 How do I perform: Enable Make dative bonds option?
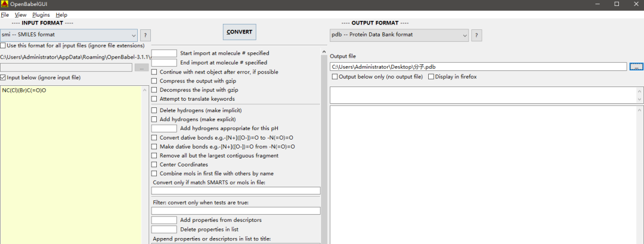pos(154,147)
